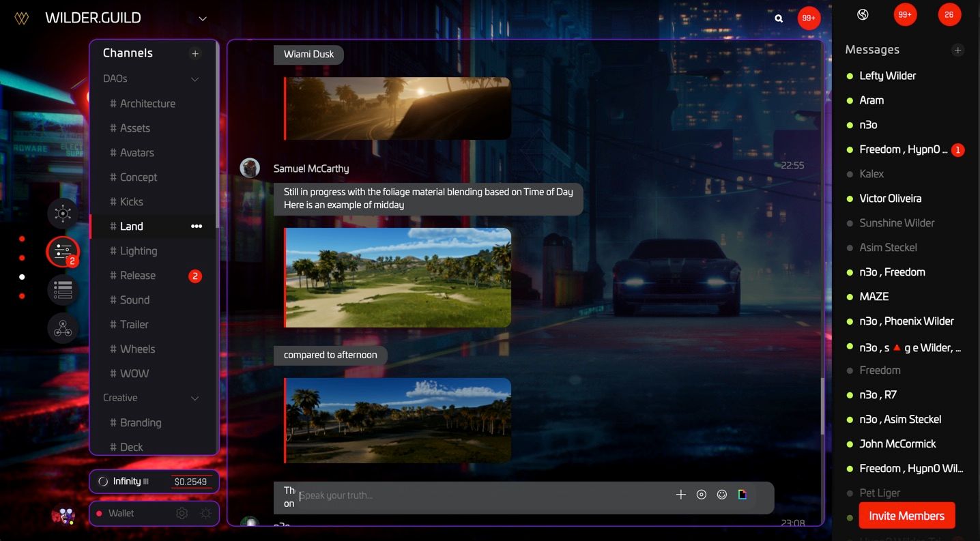
Task: Open the list view sidebar icon
Action: pyautogui.click(x=63, y=291)
